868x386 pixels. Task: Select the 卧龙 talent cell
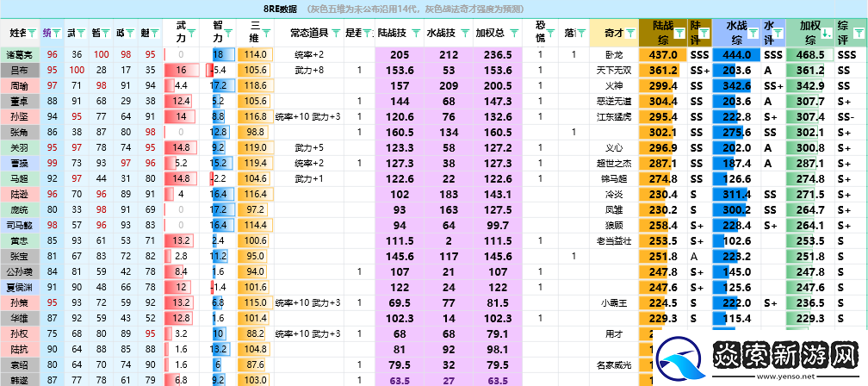click(614, 55)
